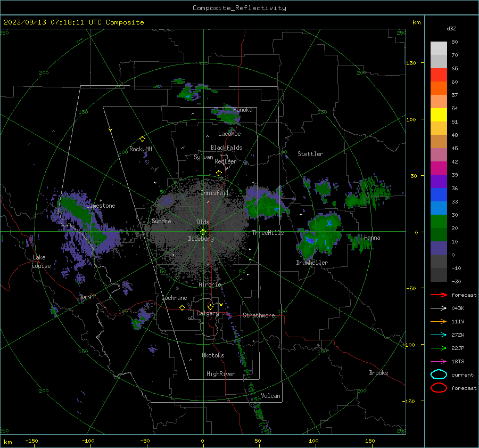Select the slate purple 0–10 dBZ swatch

coord(439,248)
